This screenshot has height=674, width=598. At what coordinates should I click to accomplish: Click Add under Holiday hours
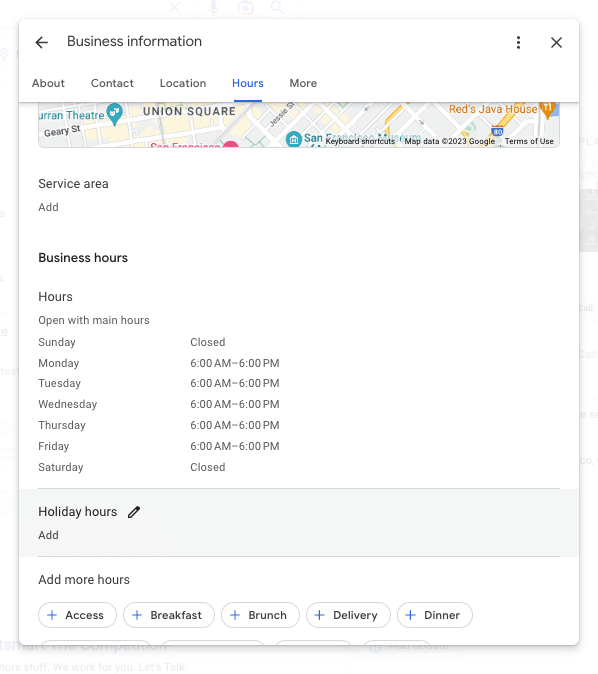coord(48,535)
